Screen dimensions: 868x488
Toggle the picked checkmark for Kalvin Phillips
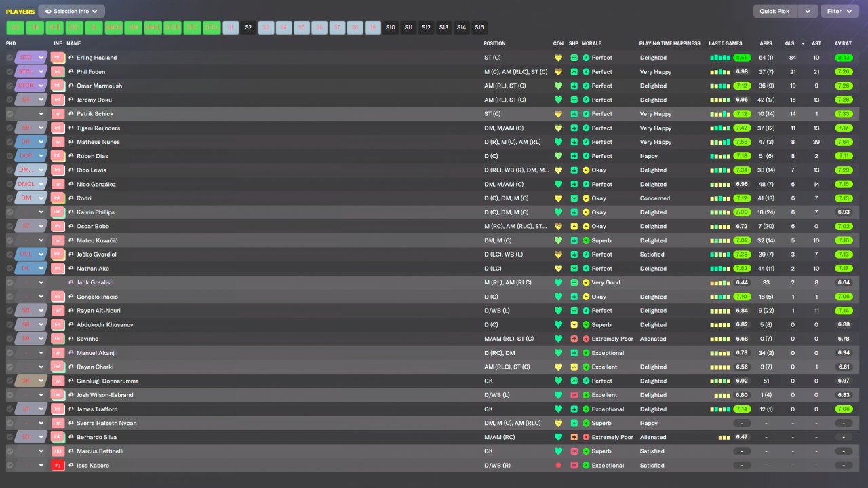pos(9,212)
